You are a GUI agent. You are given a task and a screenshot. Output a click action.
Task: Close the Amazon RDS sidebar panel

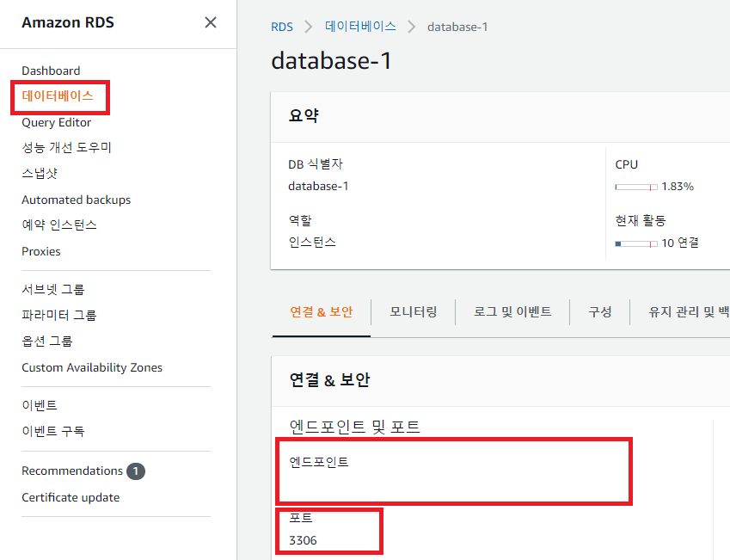[x=211, y=22]
